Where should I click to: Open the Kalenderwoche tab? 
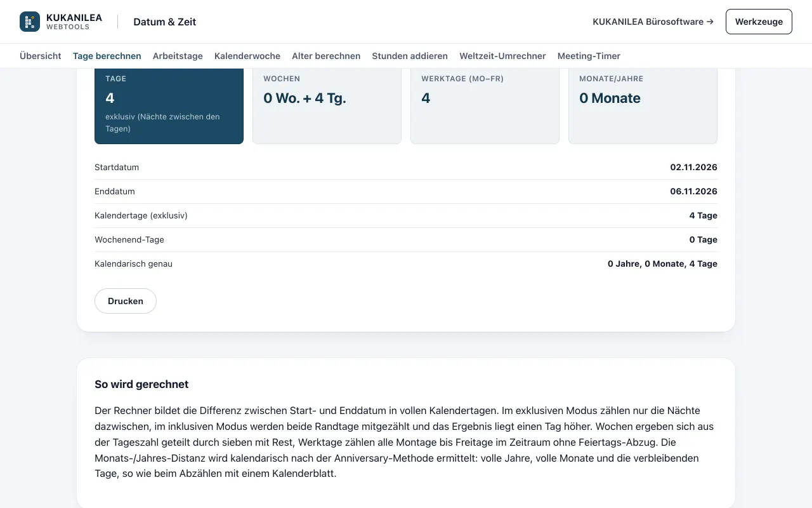[247, 56]
